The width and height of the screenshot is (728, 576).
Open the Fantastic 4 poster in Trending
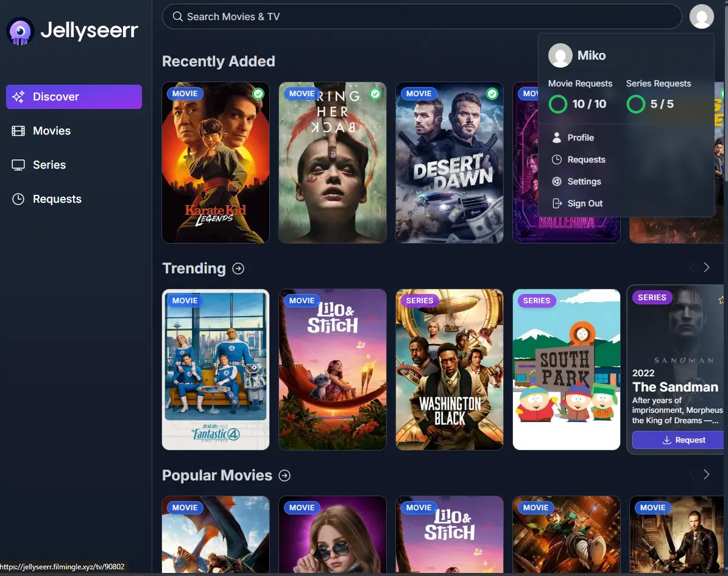(216, 370)
